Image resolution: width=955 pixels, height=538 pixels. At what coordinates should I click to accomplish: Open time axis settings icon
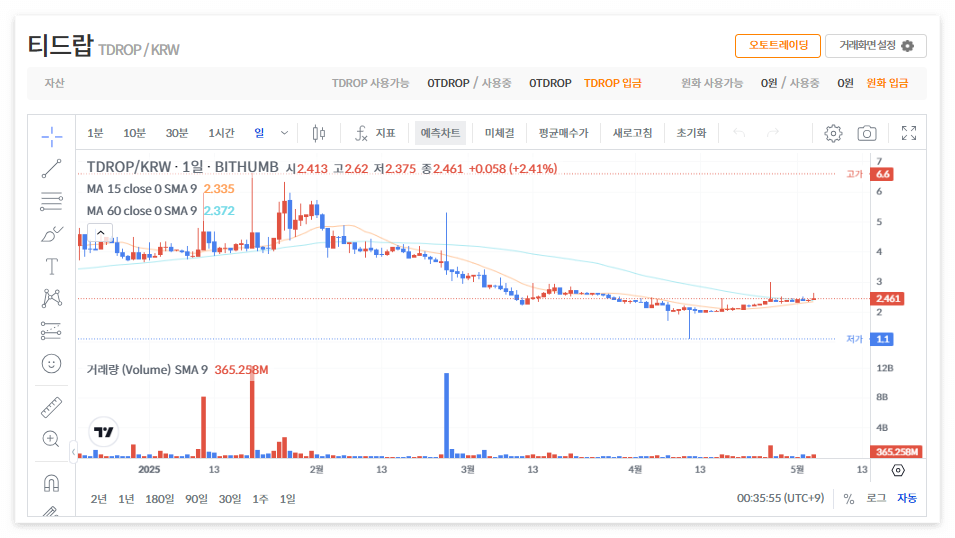pos(898,470)
